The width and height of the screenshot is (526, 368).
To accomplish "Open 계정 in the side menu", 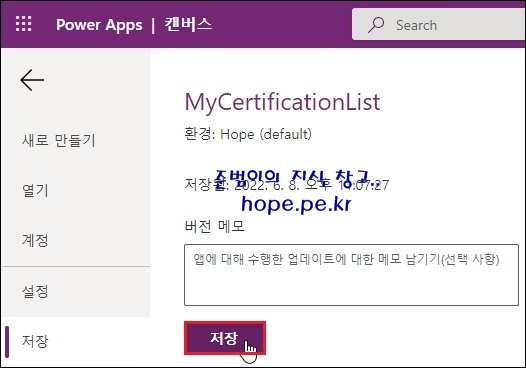I will click(35, 240).
